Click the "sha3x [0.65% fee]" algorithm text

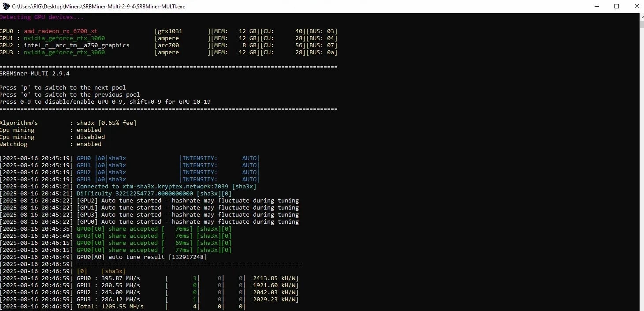106,123
